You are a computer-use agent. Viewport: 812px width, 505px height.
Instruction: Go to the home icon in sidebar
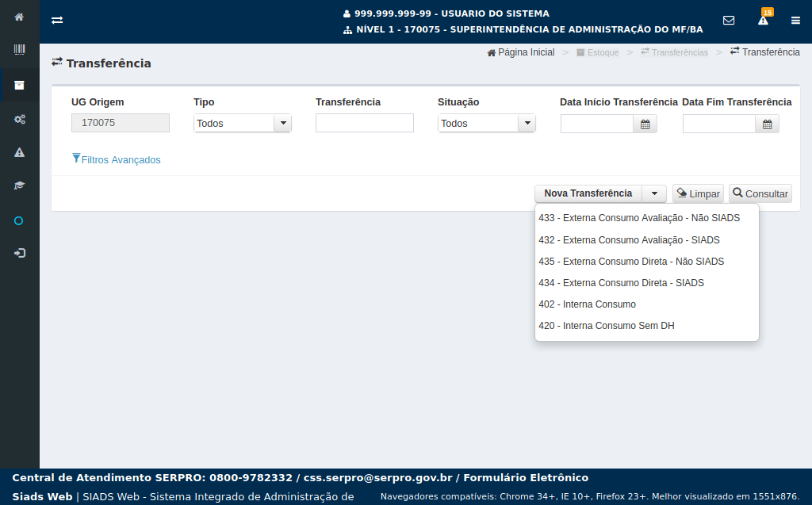tap(19, 17)
